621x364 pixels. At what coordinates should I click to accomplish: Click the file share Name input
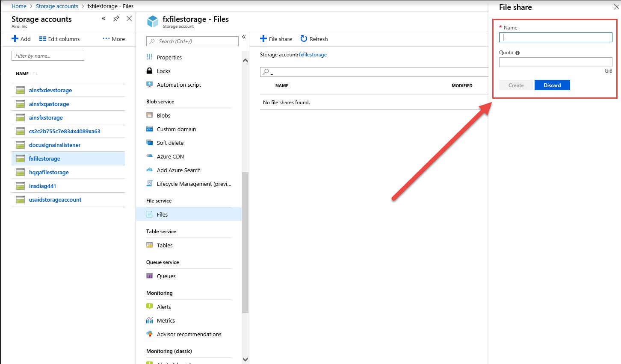click(556, 37)
